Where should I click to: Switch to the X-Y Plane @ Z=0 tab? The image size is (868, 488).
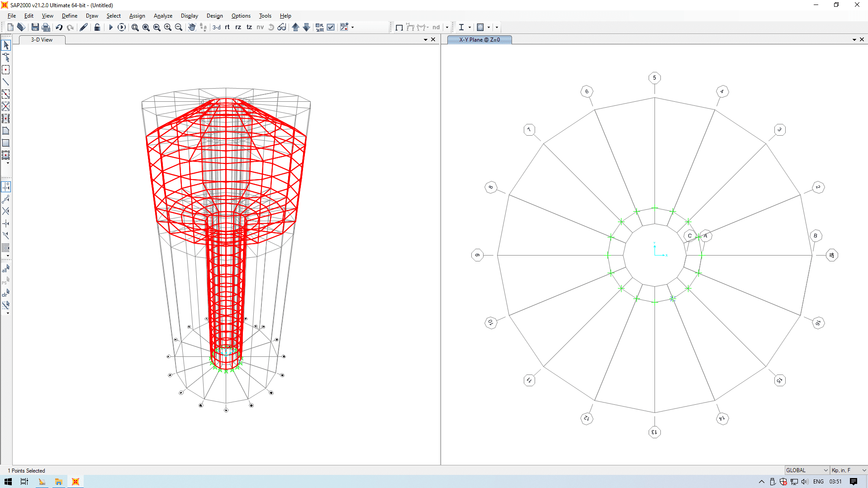pos(479,40)
